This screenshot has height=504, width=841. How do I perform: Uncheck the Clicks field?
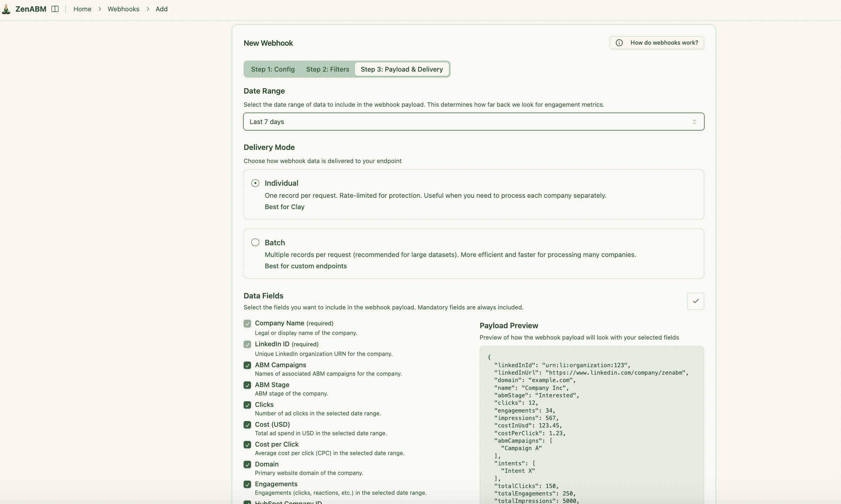point(247,404)
